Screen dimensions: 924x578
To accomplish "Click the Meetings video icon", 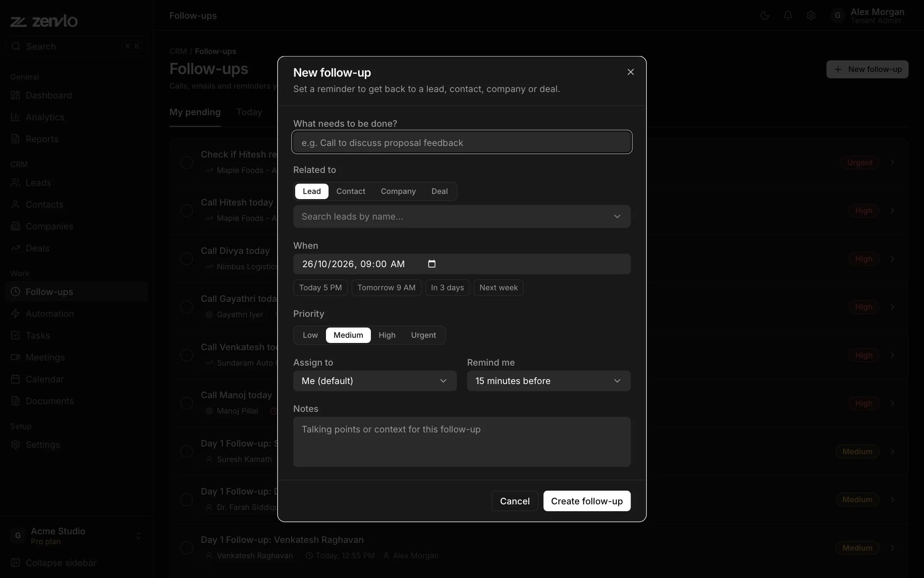I will 15,357.
